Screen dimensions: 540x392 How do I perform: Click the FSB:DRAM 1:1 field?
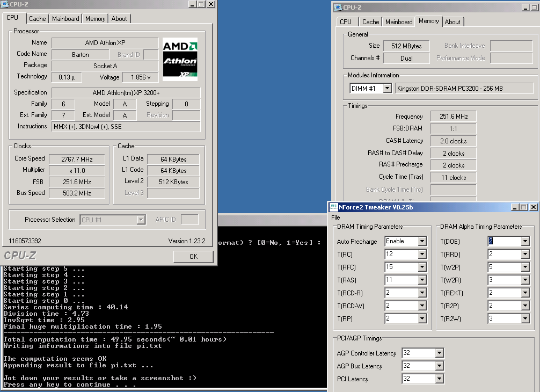(453, 128)
